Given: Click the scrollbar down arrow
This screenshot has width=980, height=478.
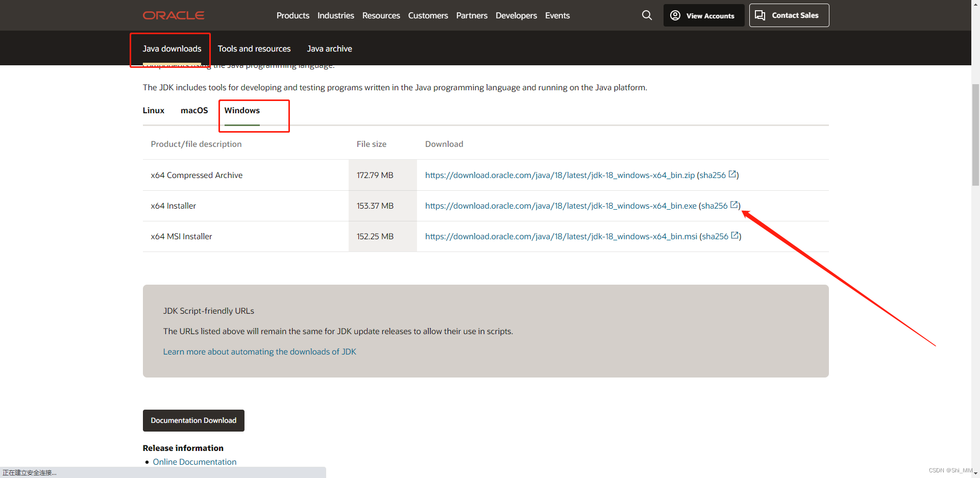Looking at the screenshot, I should click(x=975, y=473).
